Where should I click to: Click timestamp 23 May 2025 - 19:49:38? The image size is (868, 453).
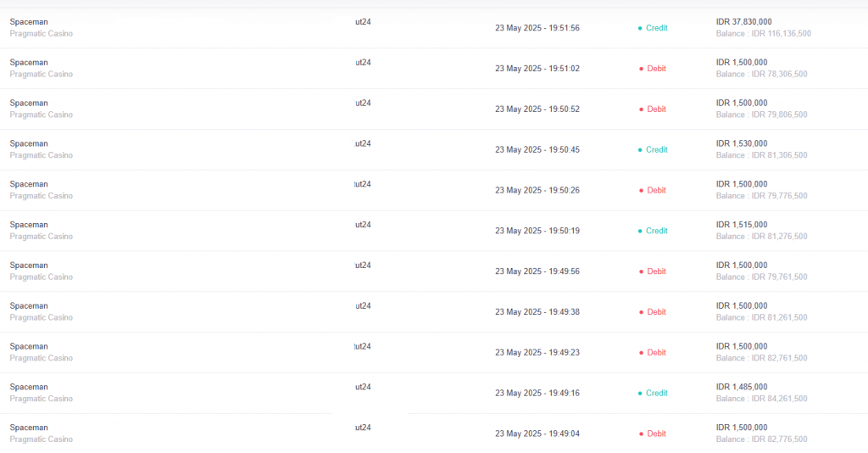click(537, 312)
